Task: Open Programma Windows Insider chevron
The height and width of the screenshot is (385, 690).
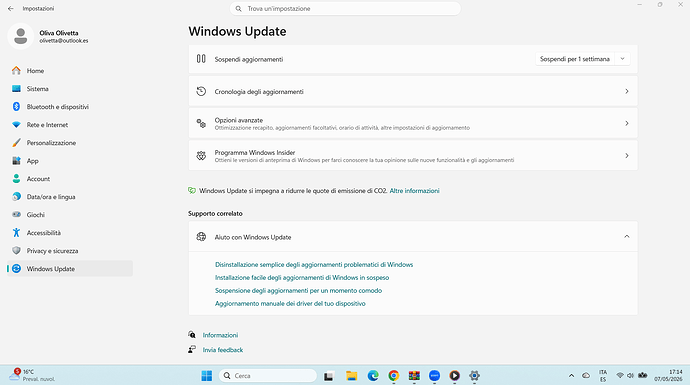Action: point(627,155)
